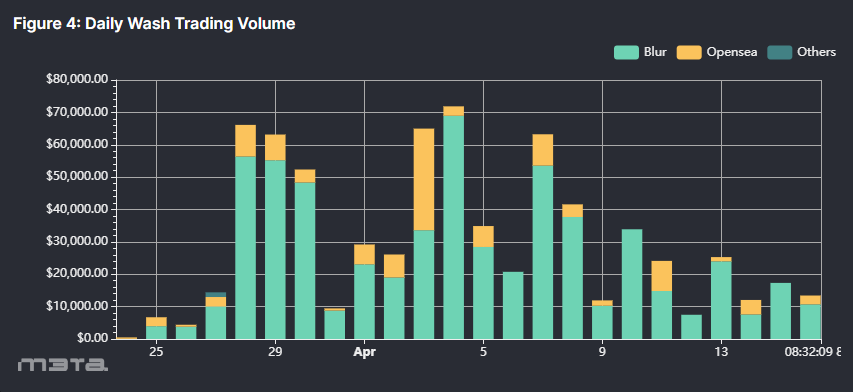853x392 pixels.
Task: Click the Blur segment of the April 5 bar
Action: (483, 293)
